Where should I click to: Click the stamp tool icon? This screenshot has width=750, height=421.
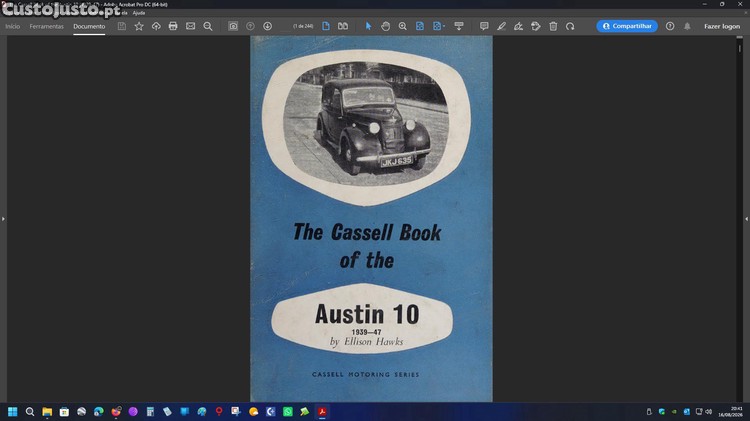[536, 26]
